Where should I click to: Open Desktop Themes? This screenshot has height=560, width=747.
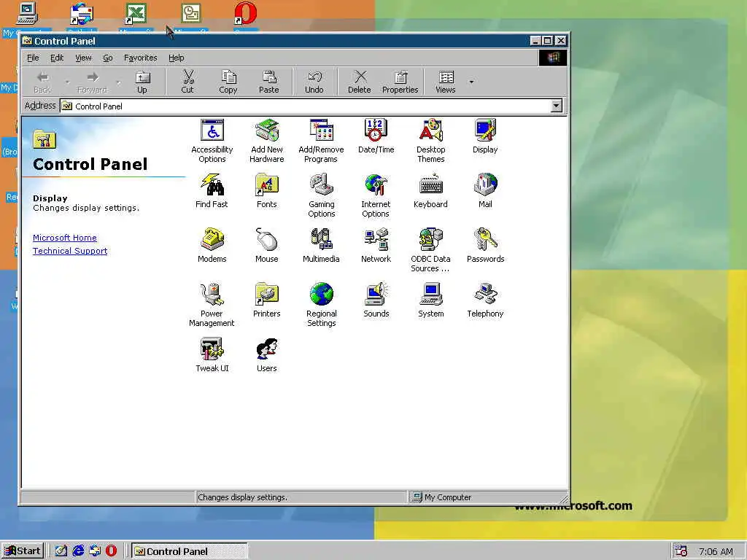(430, 141)
